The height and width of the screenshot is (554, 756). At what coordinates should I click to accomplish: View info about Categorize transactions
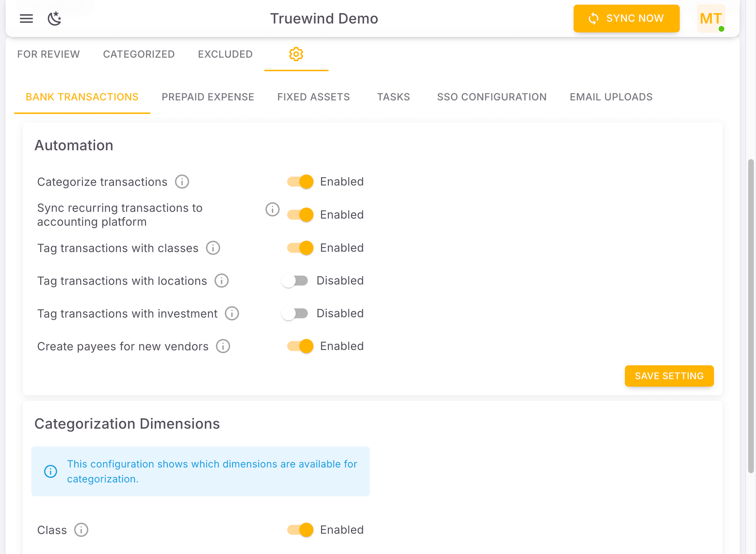(x=182, y=182)
